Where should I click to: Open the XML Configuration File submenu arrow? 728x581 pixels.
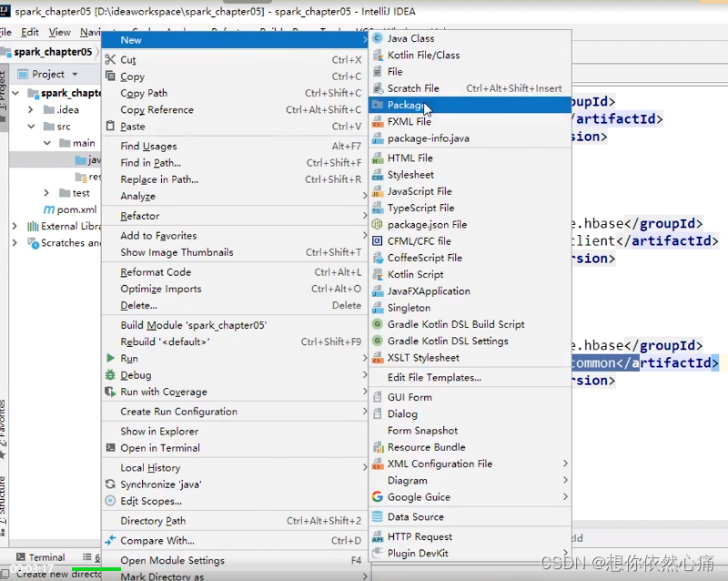pos(565,464)
